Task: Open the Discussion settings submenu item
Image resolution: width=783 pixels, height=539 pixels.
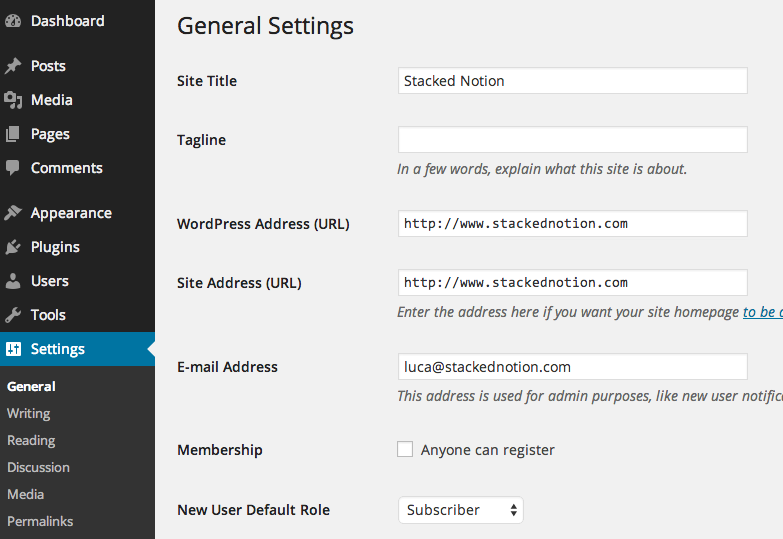Action: click(38, 468)
